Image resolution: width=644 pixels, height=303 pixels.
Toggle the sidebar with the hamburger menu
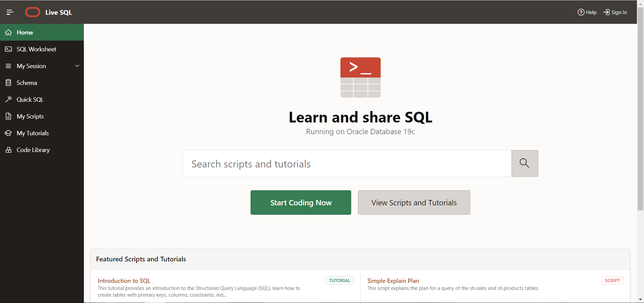point(10,12)
